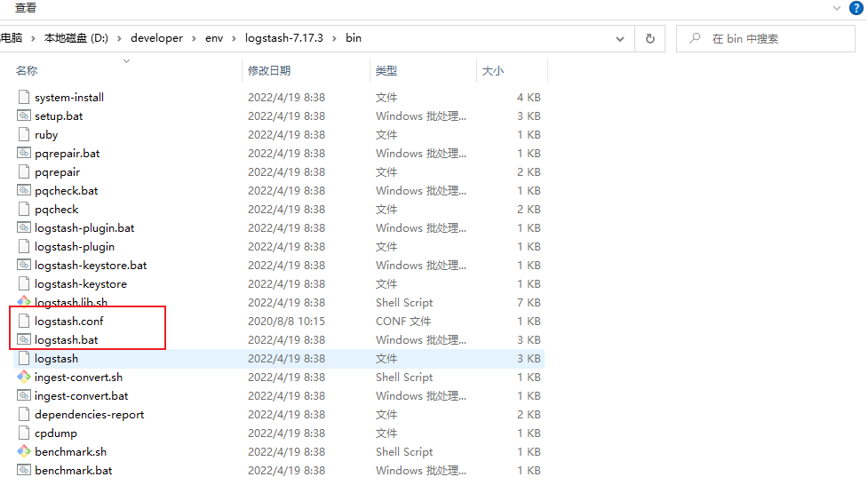Select the file named pqrepair
Viewport: 868px width, 485px height.
[x=57, y=172]
